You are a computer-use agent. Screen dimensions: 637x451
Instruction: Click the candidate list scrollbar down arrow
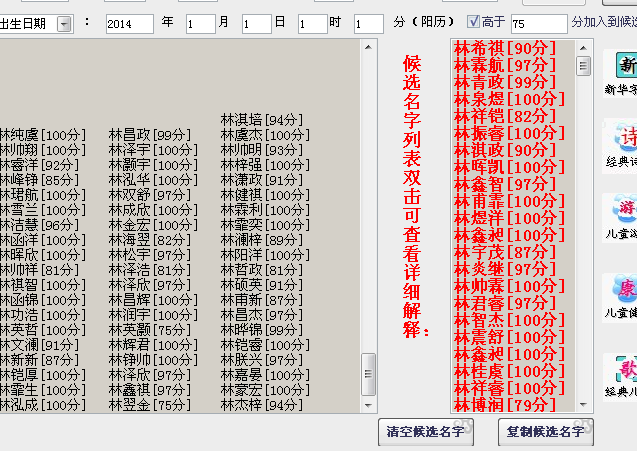(x=583, y=404)
